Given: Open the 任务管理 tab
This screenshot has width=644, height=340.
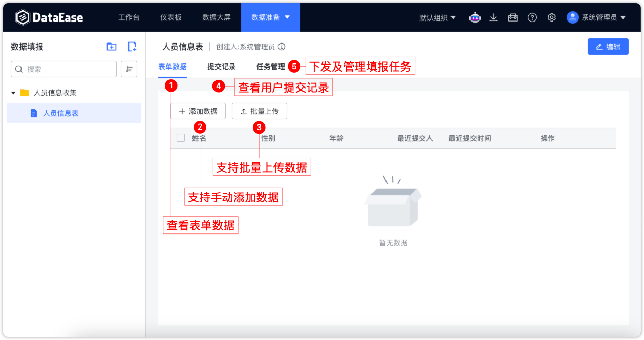Looking at the screenshot, I should [x=271, y=66].
